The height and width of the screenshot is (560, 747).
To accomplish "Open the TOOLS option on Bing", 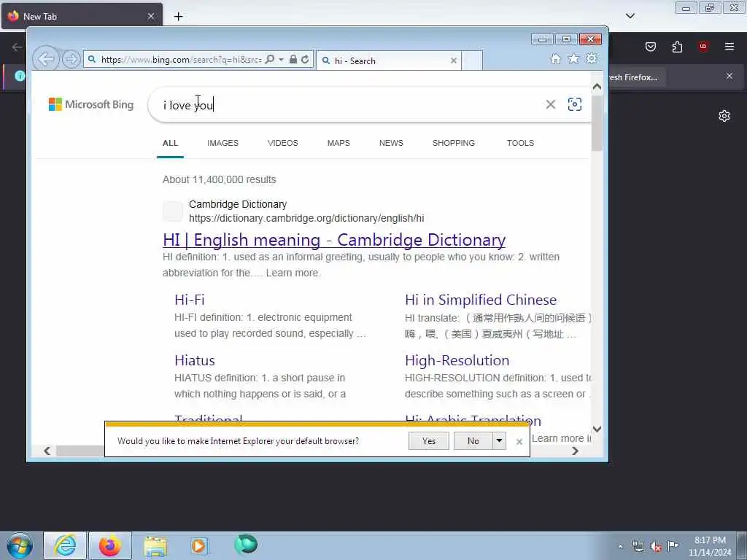I will click(x=520, y=143).
